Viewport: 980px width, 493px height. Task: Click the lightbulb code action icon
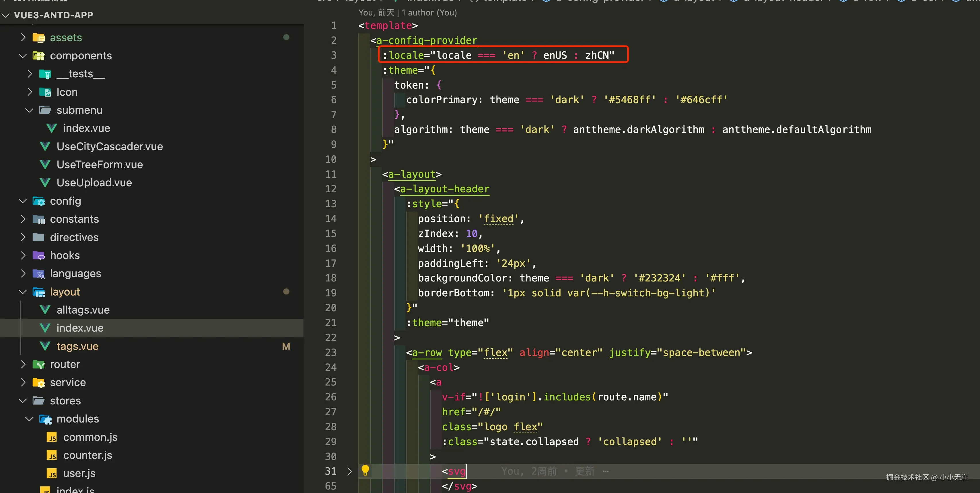[365, 470]
